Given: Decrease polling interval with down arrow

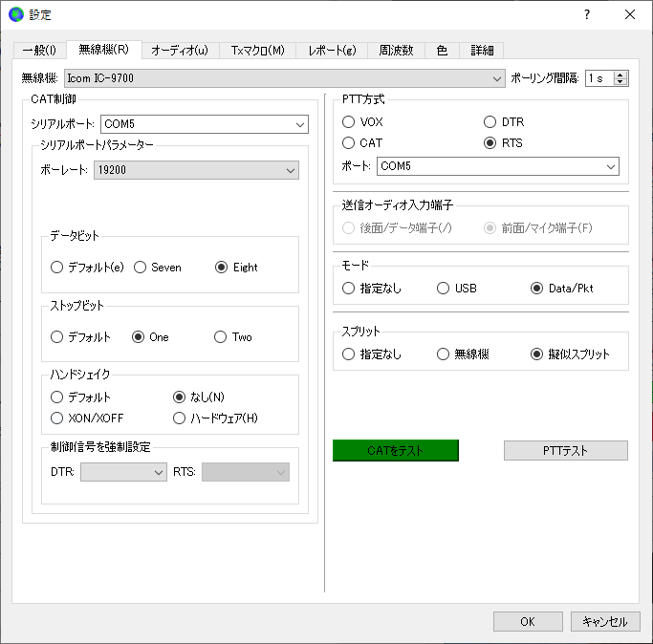Looking at the screenshot, I should tap(620, 81).
